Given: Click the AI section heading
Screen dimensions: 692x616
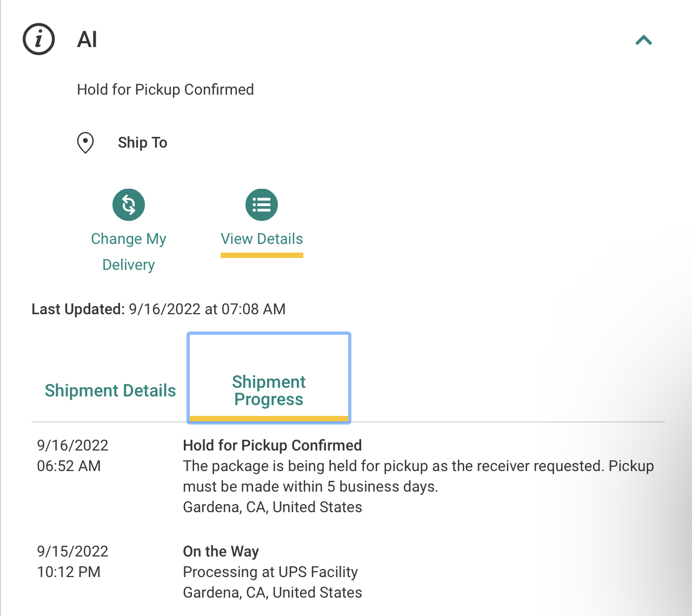Looking at the screenshot, I should coord(87,39).
